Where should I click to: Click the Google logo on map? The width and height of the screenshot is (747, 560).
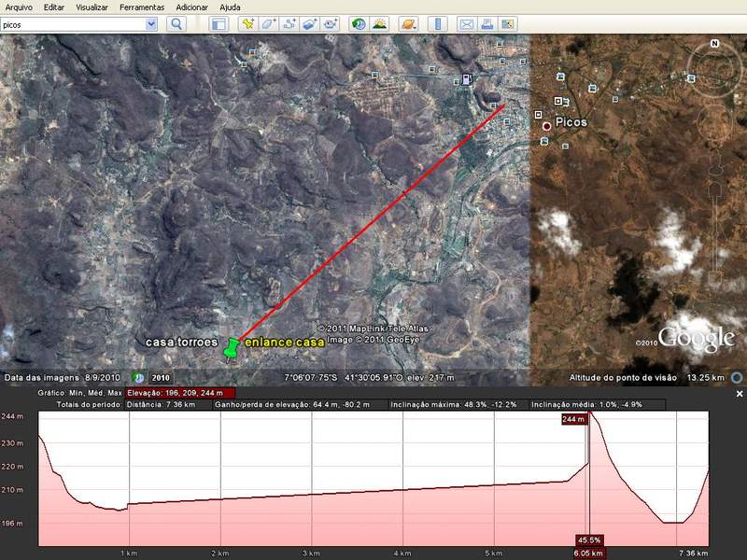tap(696, 339)
